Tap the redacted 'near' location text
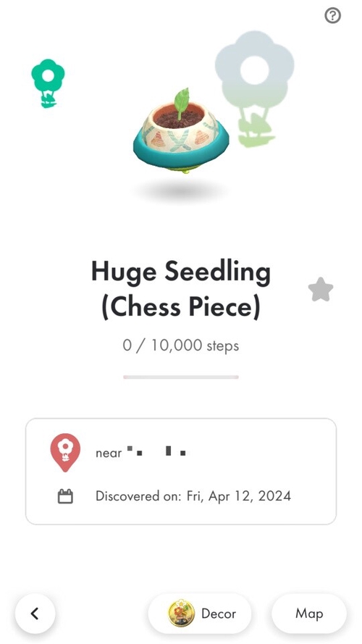This screenshot has height=644, width=362. (140, 453)
